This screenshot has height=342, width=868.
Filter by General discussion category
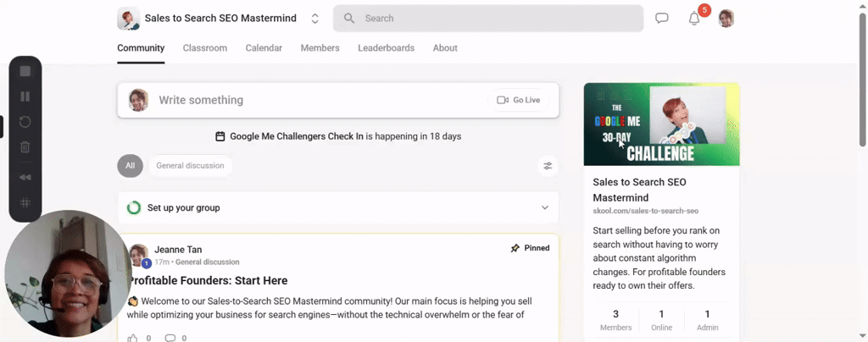(190, 166)
